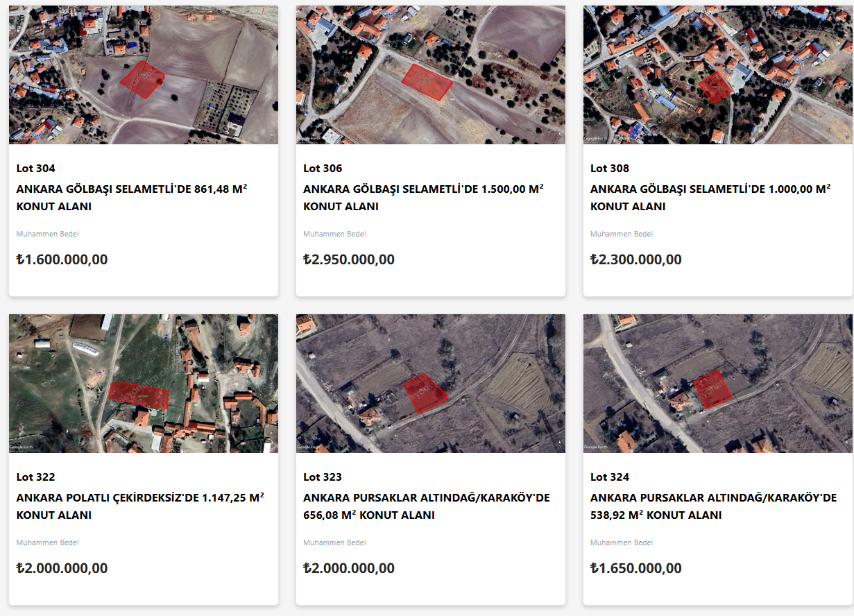
Task: Open the Karaköy 656,08 m² listing title
Action: coord(427,506)
